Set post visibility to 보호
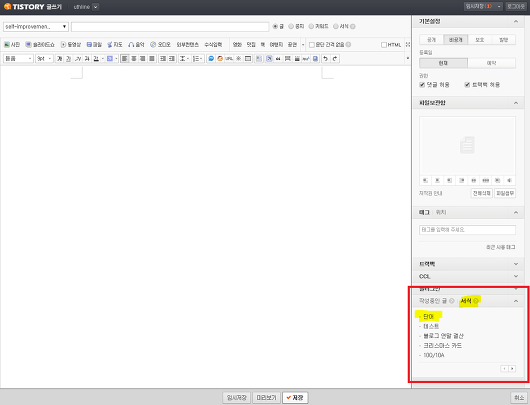Image resolution: width=530 pixels, height=405 pixels. tap(480, 40)
